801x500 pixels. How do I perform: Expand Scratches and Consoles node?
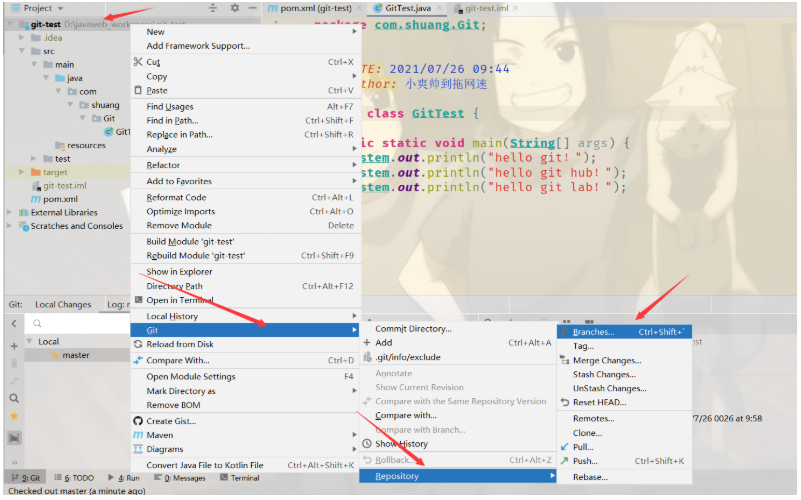coord(9,226)
